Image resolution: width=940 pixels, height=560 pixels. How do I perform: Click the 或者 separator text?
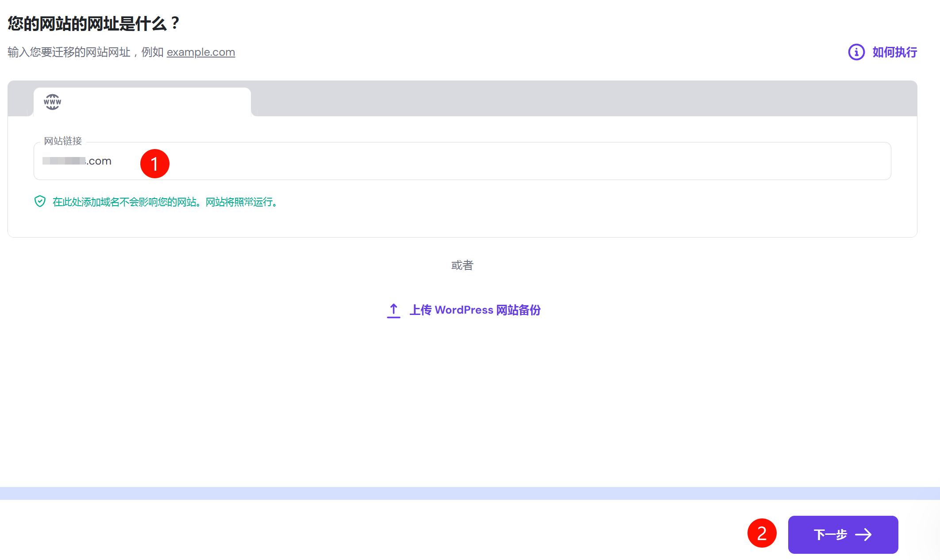point(462,265)
